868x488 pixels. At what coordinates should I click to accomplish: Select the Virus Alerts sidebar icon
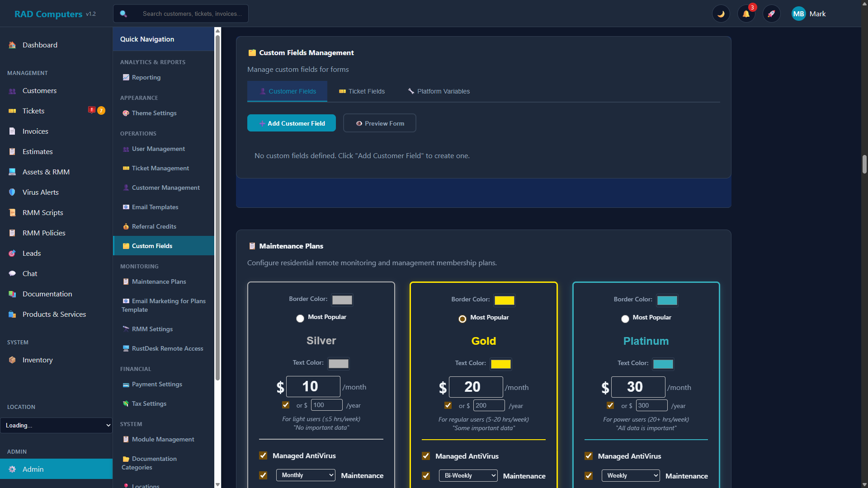click(x=12, y=192)
